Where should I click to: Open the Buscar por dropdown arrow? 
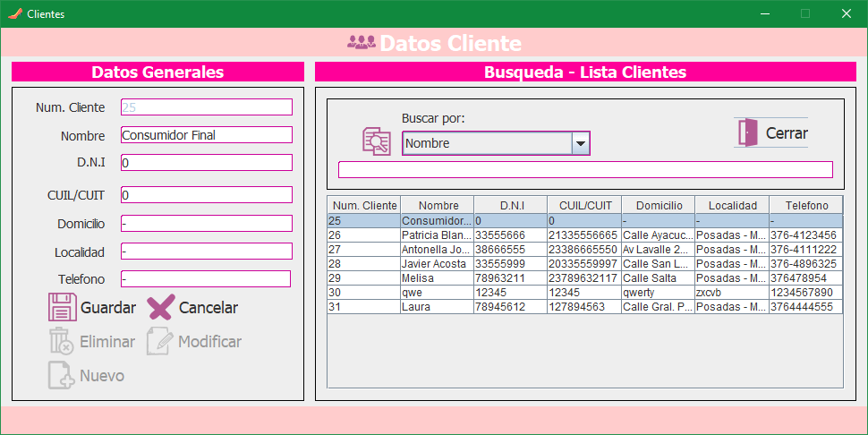tap(581, 143)
